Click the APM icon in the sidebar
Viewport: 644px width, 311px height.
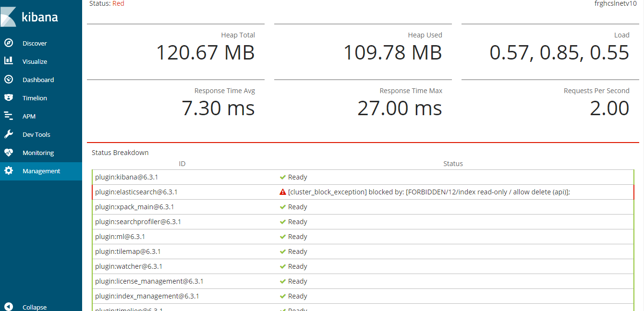click(8, 116)
